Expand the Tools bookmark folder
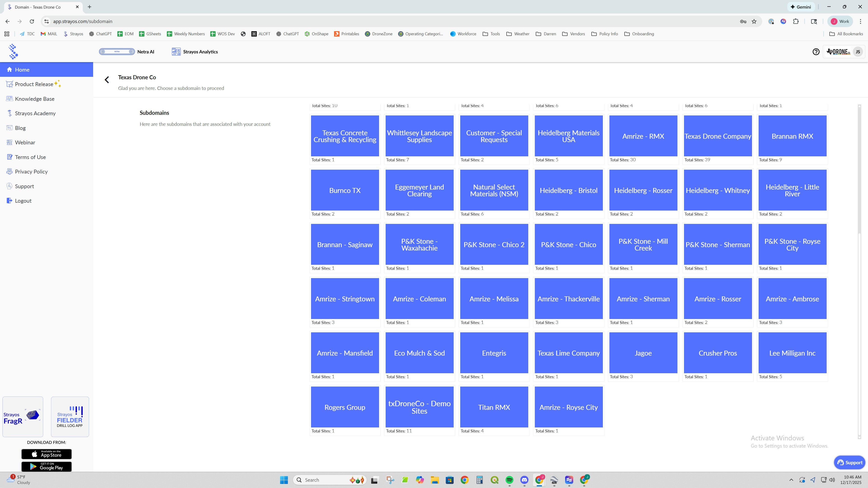Viewport: 868px width, 488px height. pos(491,34)
